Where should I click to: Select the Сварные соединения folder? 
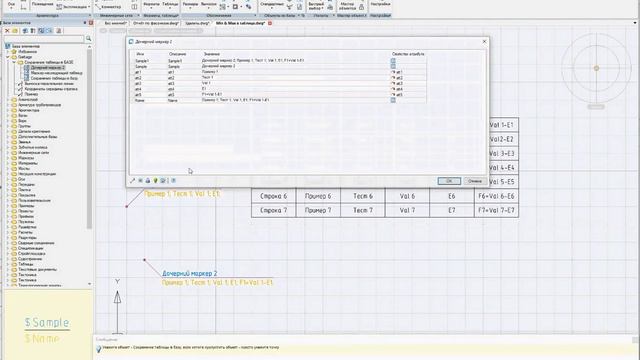[x=36, y=243]
